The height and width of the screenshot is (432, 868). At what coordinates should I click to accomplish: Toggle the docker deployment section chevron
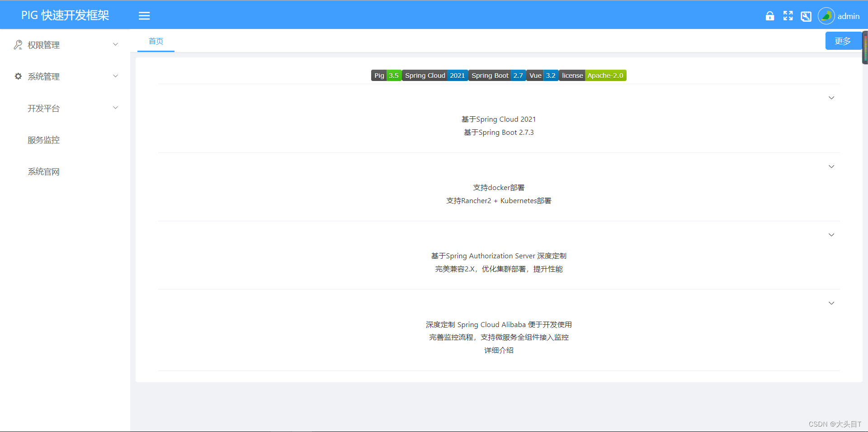click(831, 166)
